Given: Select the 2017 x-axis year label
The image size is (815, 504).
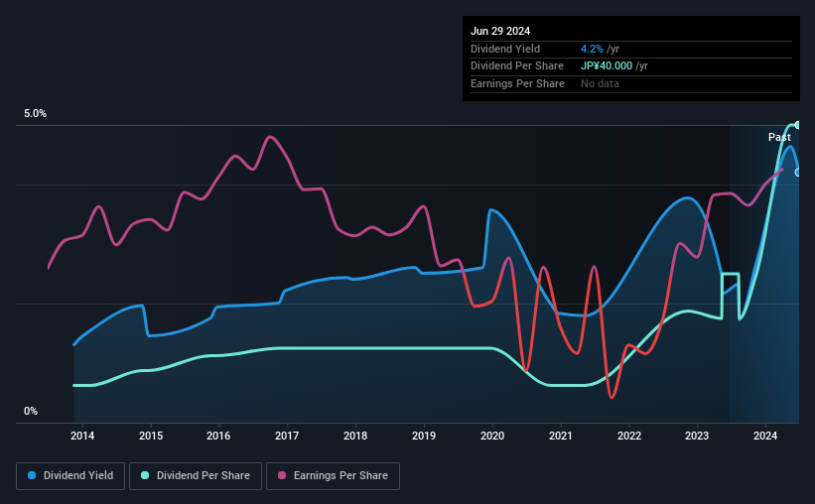Looking at the screenshot, I should 287,436.
